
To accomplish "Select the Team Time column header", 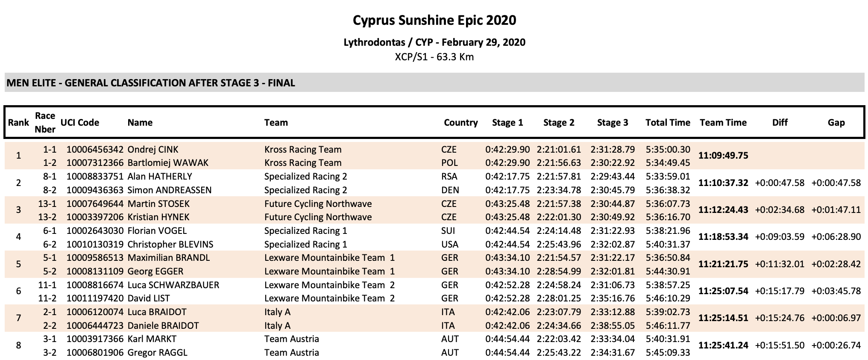I will click(723, 123).
